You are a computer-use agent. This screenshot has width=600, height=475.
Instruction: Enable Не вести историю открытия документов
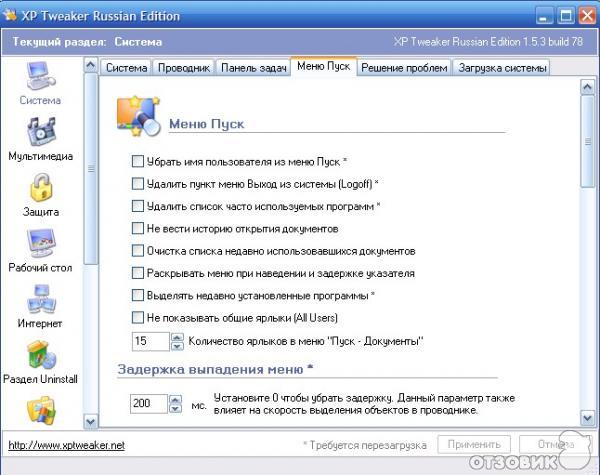pos(137,228)
